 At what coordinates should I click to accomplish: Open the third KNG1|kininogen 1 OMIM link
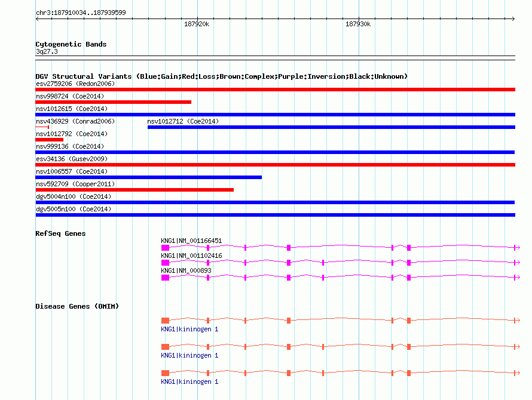click(189, 381)
